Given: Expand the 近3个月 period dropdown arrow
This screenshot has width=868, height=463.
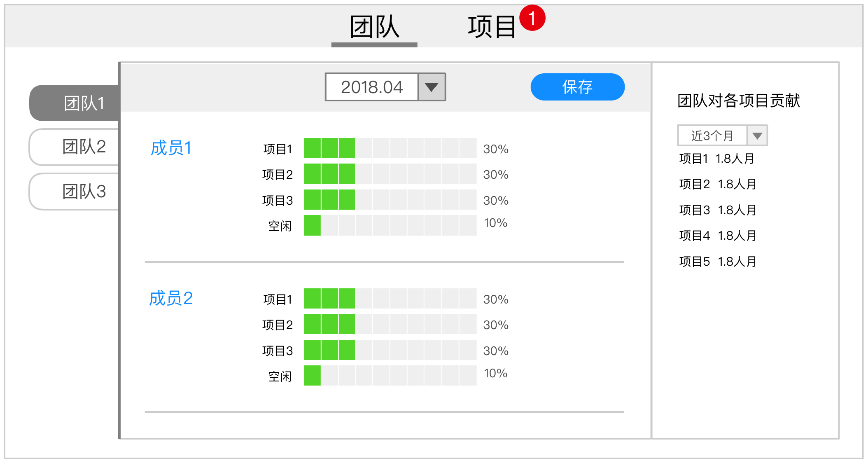Looking at the screenshot, I should (757, 136).
